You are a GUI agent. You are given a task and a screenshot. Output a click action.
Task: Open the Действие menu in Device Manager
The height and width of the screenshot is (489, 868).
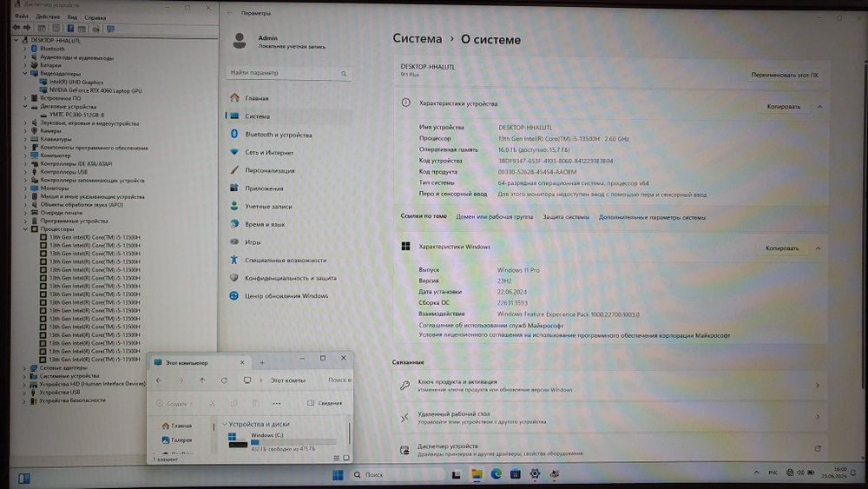49,17
